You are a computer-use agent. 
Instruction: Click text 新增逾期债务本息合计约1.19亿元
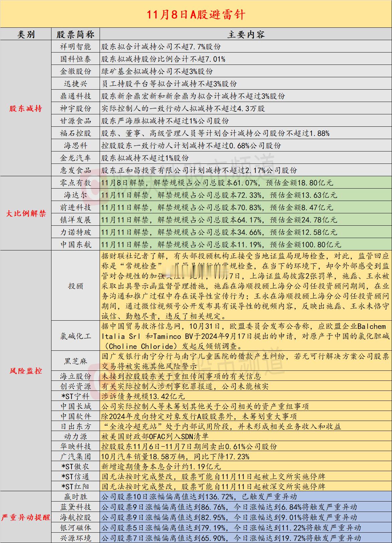pyautogui.click(x=161, y=466)
